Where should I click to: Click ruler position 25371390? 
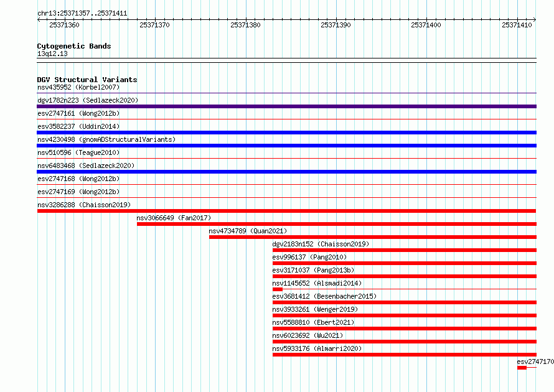(x=336, y=25)
